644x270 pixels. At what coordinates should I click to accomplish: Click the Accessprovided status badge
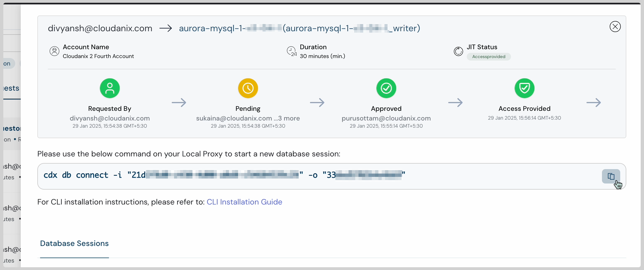pos(488,56)
